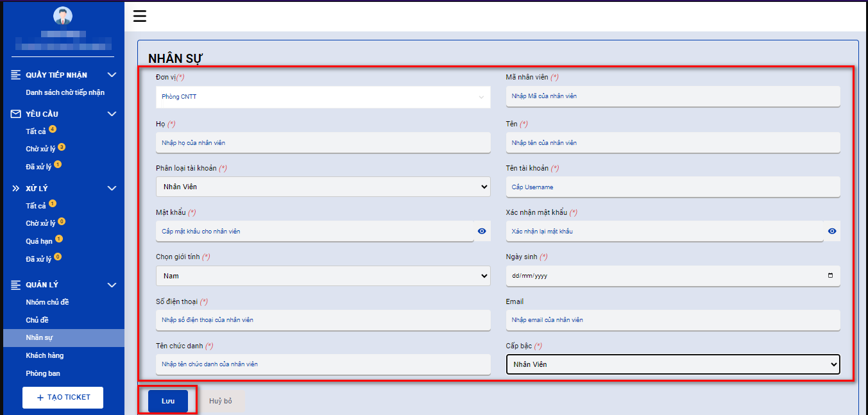Open Đã xử lý under Xử lý
This screenshot has height=415, width=868.
coord(38,259)
